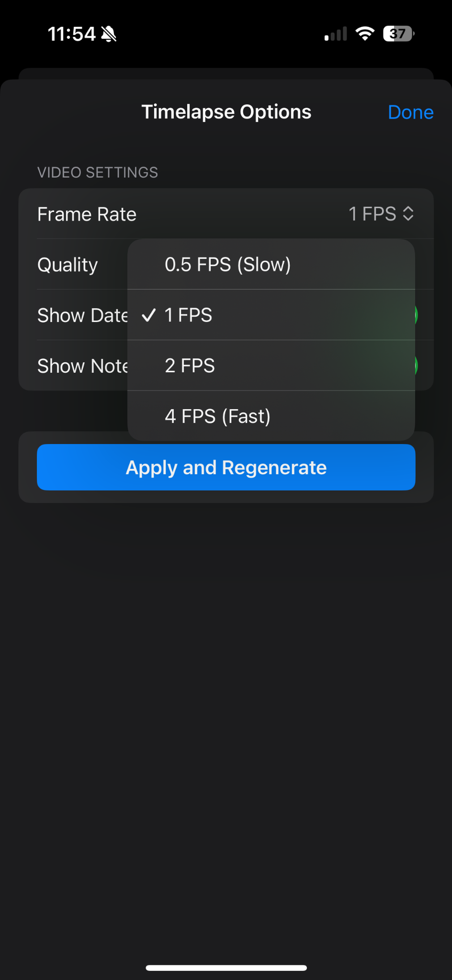Viewport: 452px width, 980px height.
Task: Toggle the Show Notes switch
Action: pyautogui.click(x=416, y=366)
